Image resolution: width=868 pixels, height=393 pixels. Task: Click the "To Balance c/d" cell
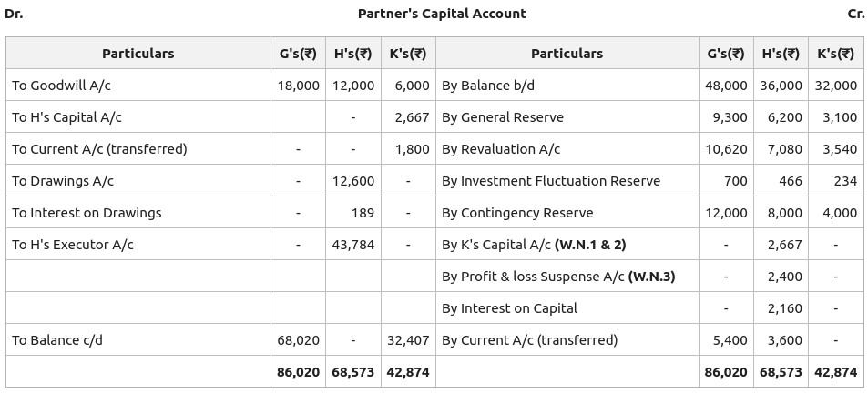57,340
